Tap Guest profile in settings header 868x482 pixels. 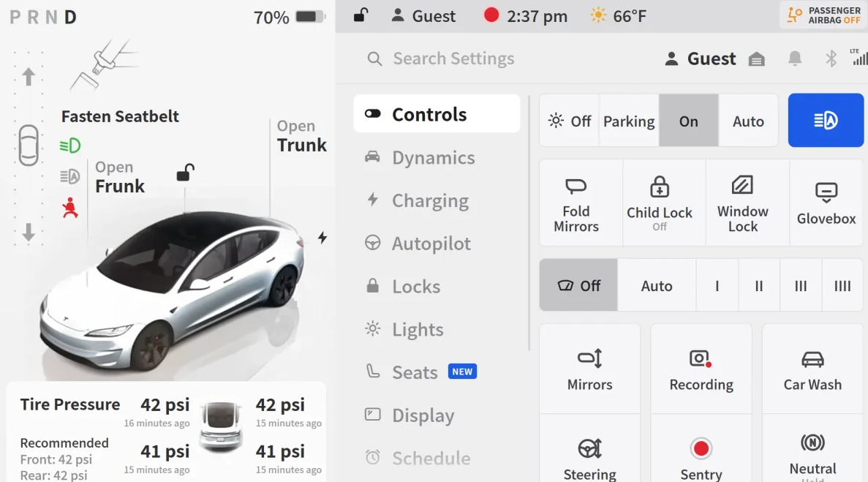[701, 59]
